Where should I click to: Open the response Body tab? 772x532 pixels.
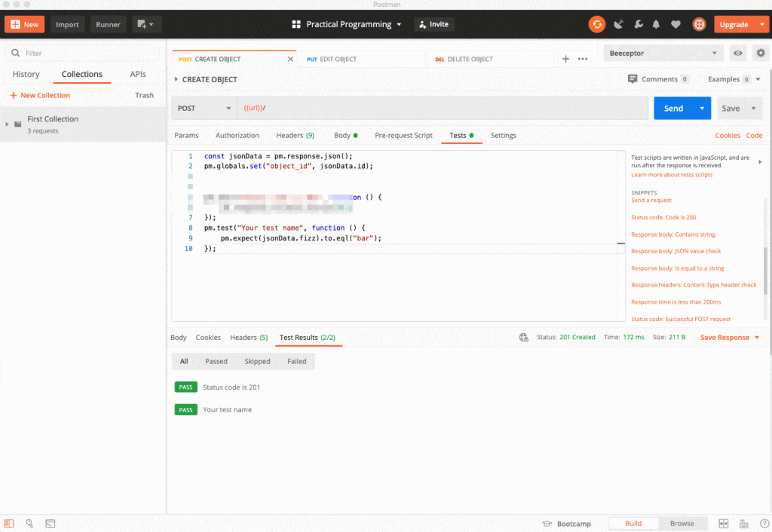178,337
